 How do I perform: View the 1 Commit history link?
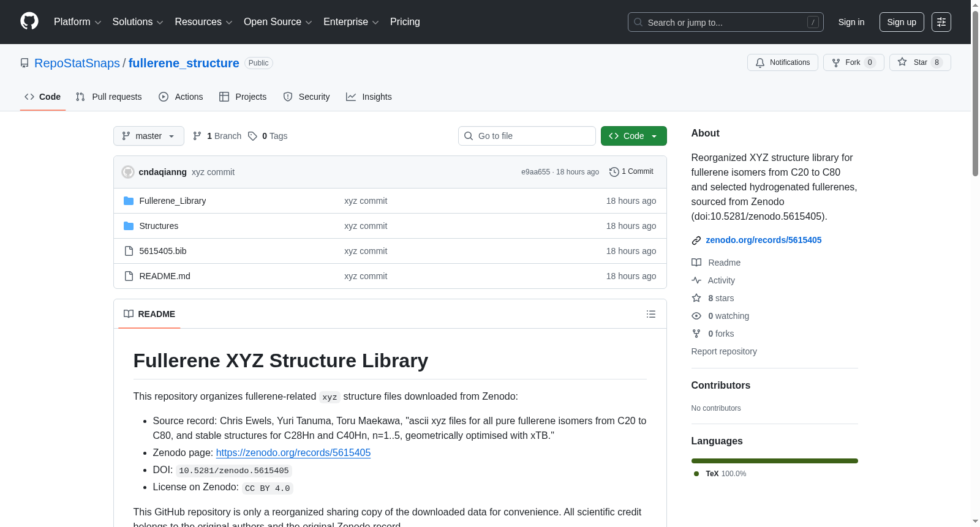[631, 172]
